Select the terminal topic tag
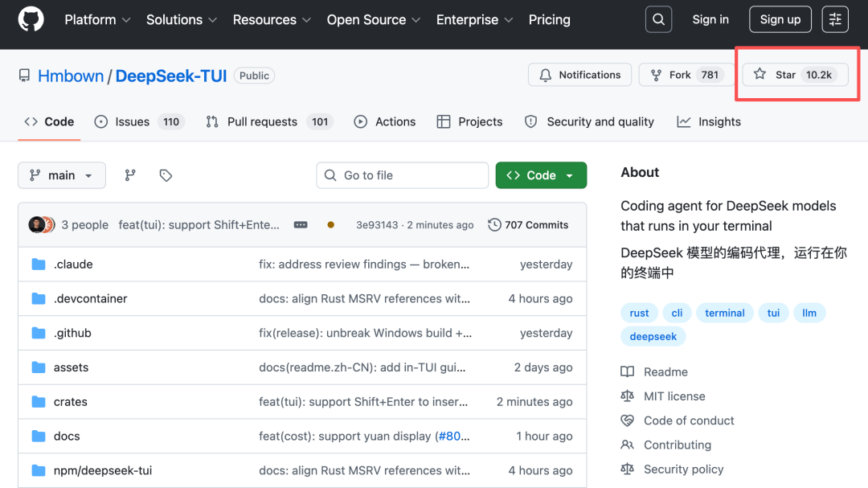The image size is (868, 488). pyautogui.click(x=725, y=313)
